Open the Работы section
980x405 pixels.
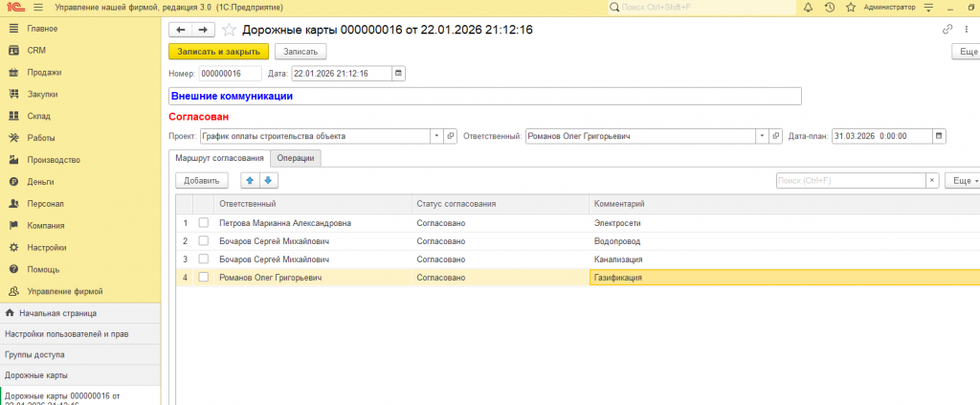(x=80, y=138)
